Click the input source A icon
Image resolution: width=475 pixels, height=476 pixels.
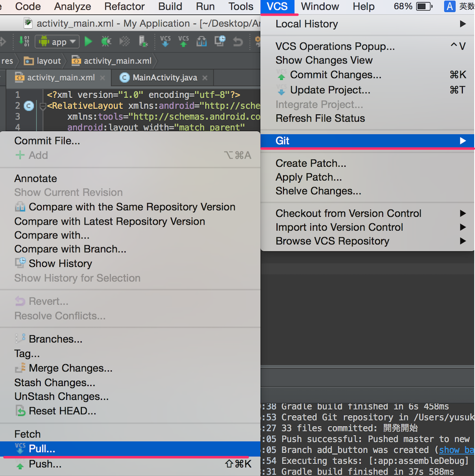click(449, 7)
